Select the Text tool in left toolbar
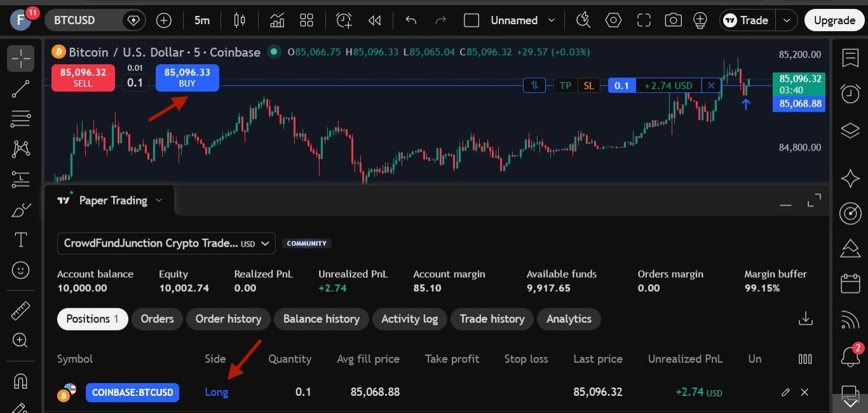Viewport: 868px width, 413px height. point(21,240)
